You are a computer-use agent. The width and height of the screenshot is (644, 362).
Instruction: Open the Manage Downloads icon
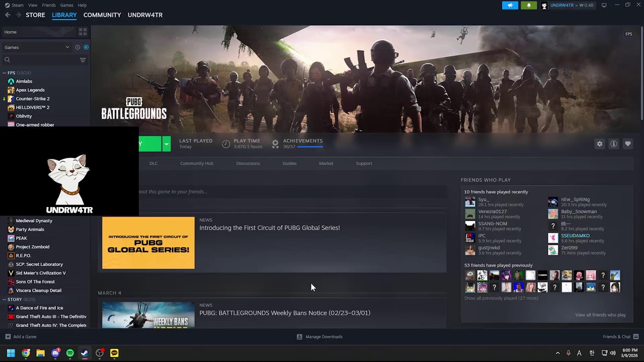[299, 337]
